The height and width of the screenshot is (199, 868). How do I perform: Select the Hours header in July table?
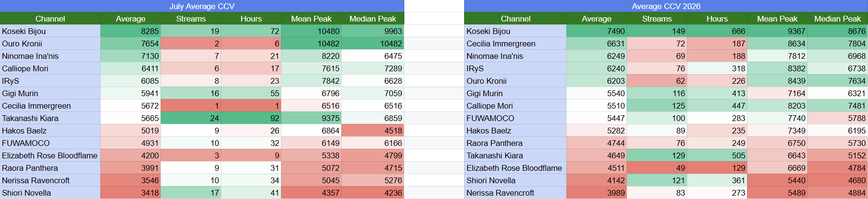click(x=251, y=19)
